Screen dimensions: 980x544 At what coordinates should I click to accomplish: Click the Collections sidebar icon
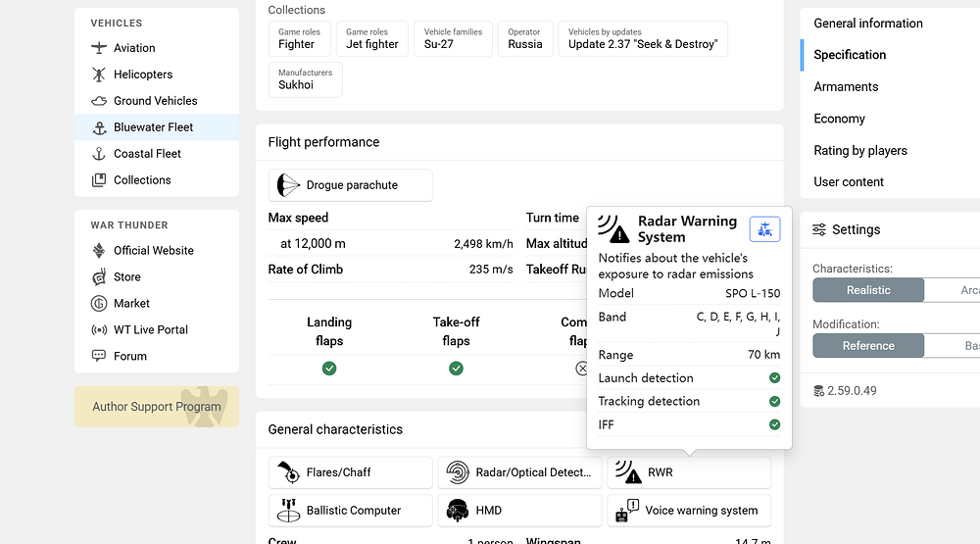coord(99,180)
